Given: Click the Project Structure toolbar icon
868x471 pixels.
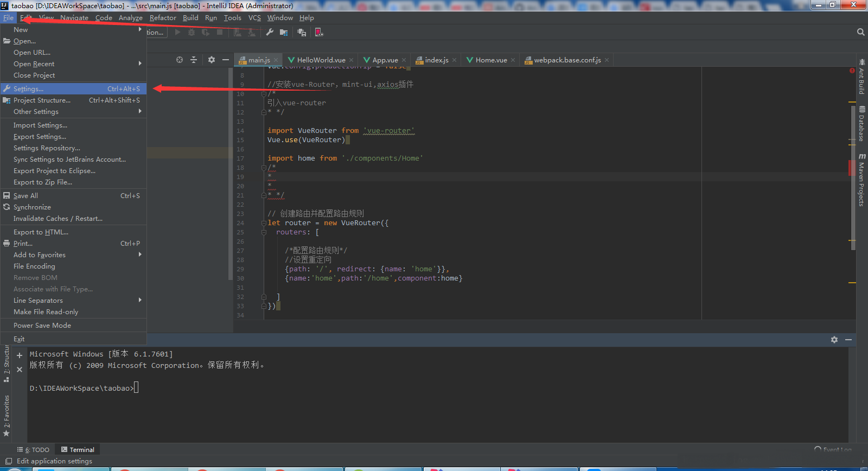Looking at the screenshot, I should (284, 33).
